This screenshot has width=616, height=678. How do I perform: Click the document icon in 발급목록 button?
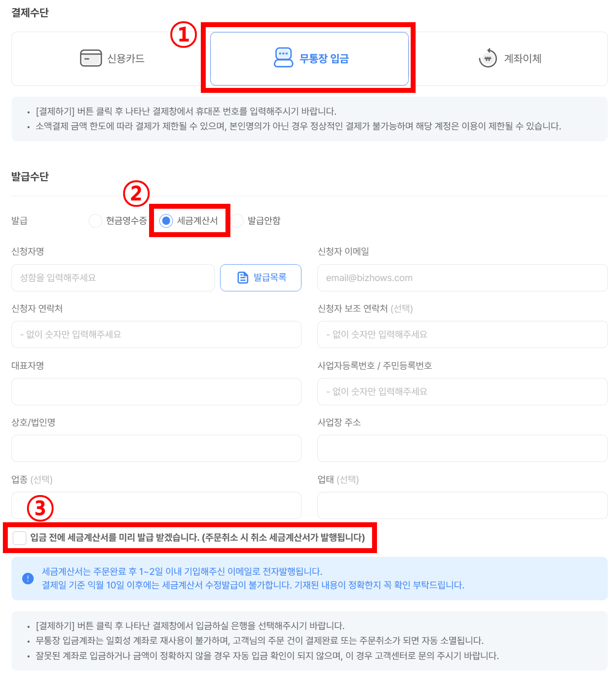[x=243, y=278]
